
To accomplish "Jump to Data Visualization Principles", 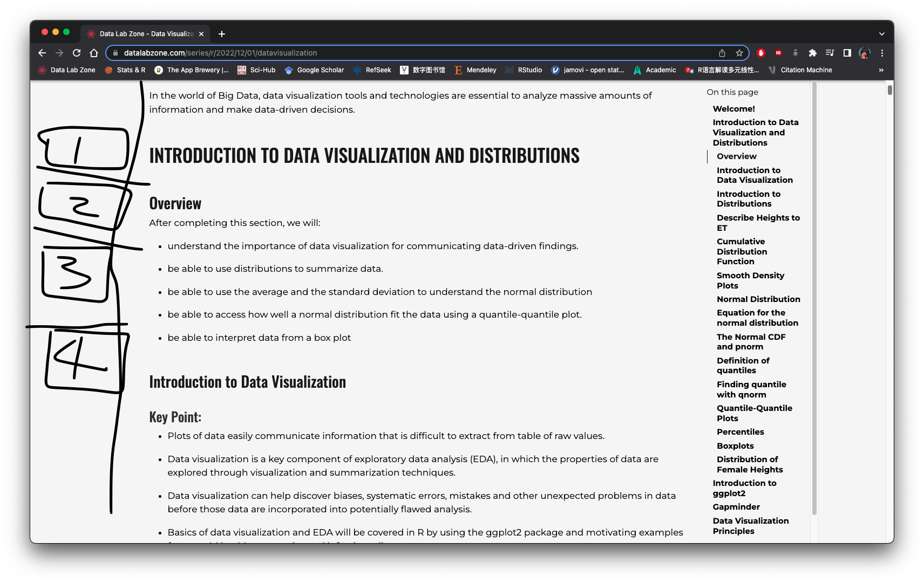I will pos(751,526).
